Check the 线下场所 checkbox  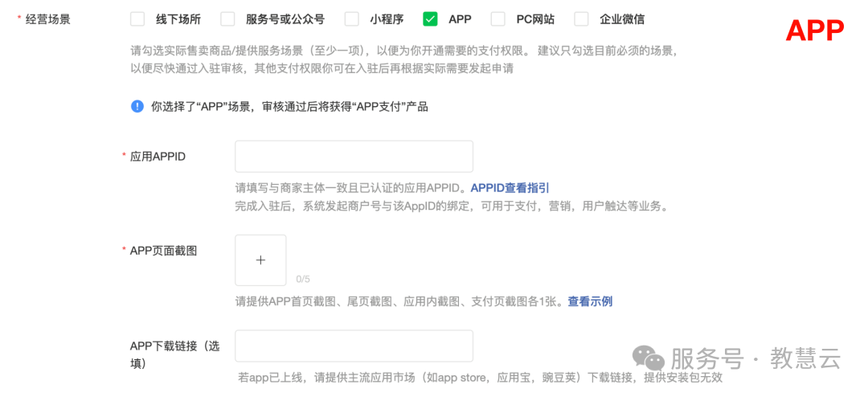[x=137, y=19]
